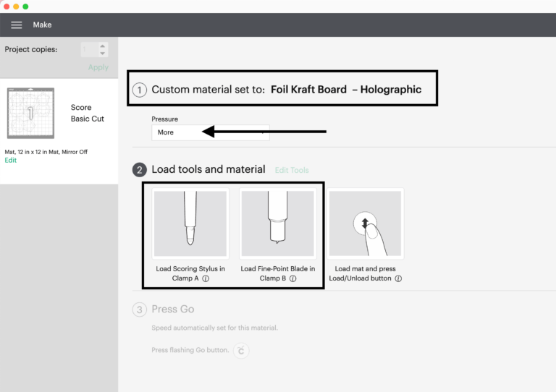Screen dimensions: 556x392
Task: Click the Press Go step heading
Action: pos(172,310)
